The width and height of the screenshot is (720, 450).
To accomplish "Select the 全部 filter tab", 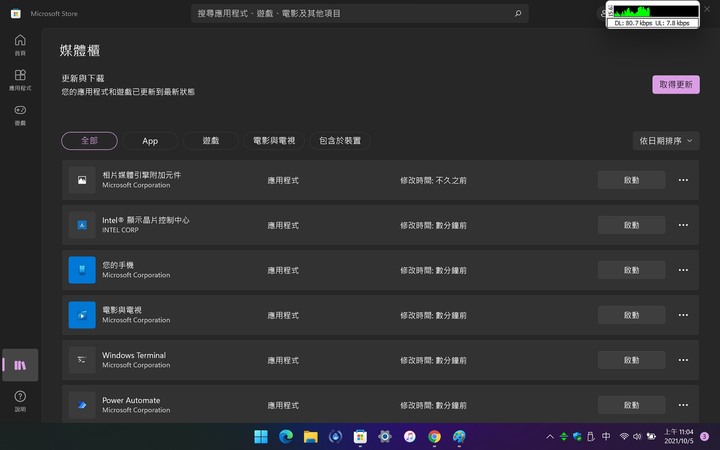I will 90,141.
